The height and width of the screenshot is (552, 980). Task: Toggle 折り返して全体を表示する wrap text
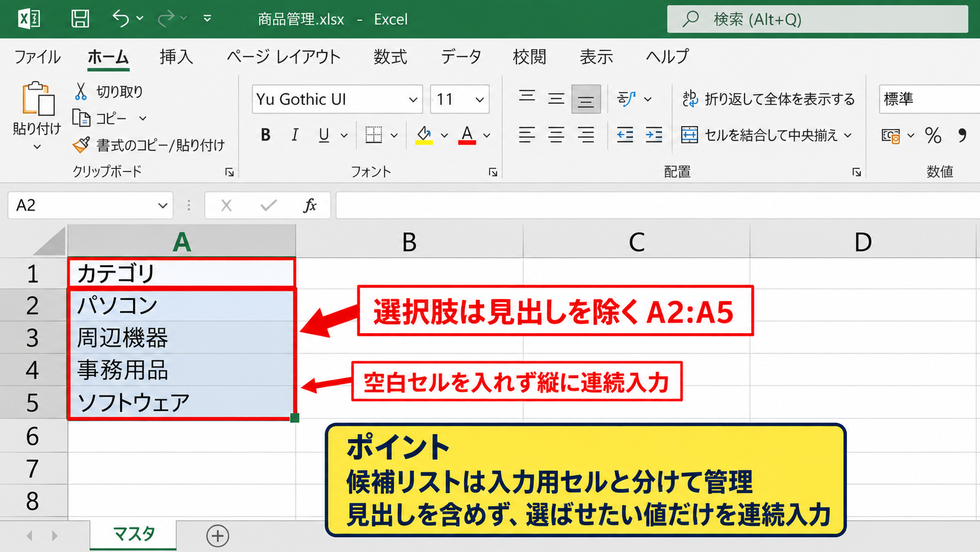(768, 99)
